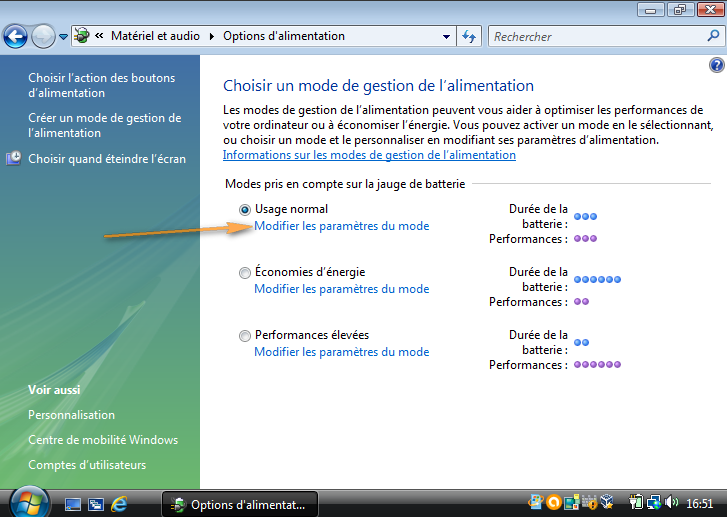This screenshot has width=727, height=517.
Task: Click the page heading 'Choisir un mode de gestion de l'alimentation'
Action: [378, 86]
